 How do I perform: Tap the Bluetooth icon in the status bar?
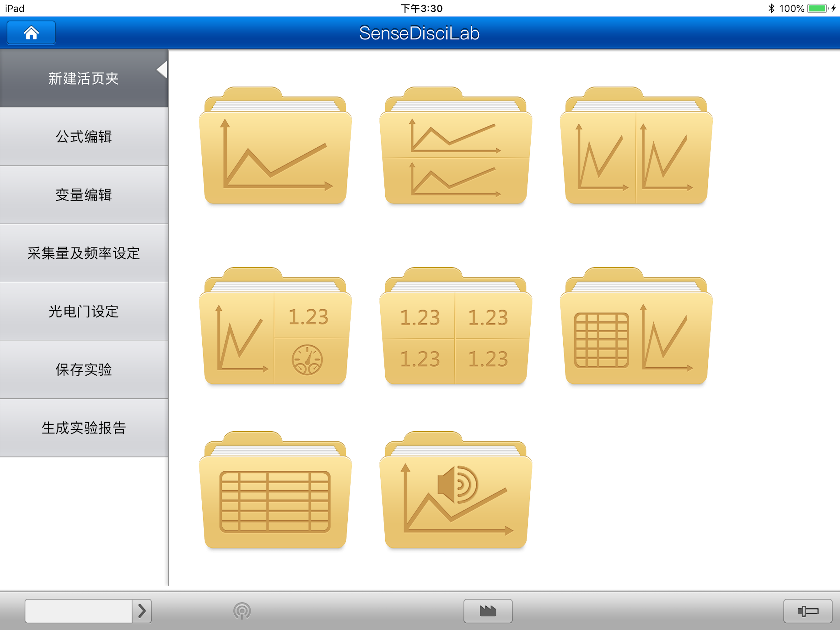click(771, 8)
